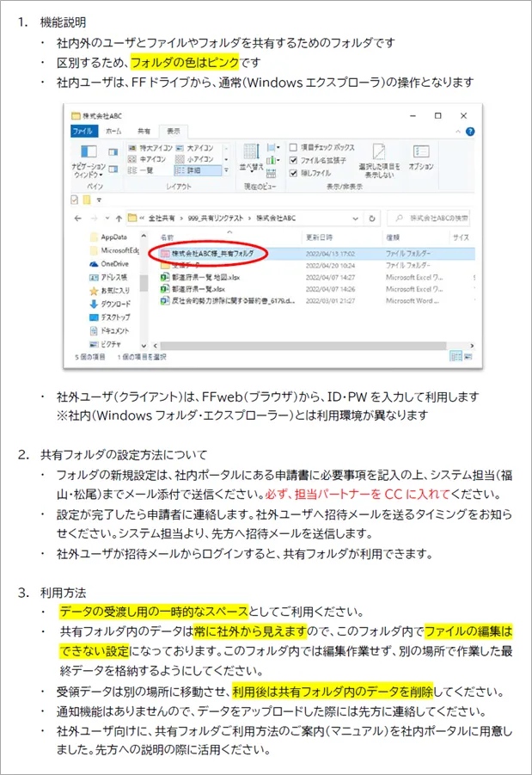Open 都道府県一覧.xlsx file

pos(193,289)
